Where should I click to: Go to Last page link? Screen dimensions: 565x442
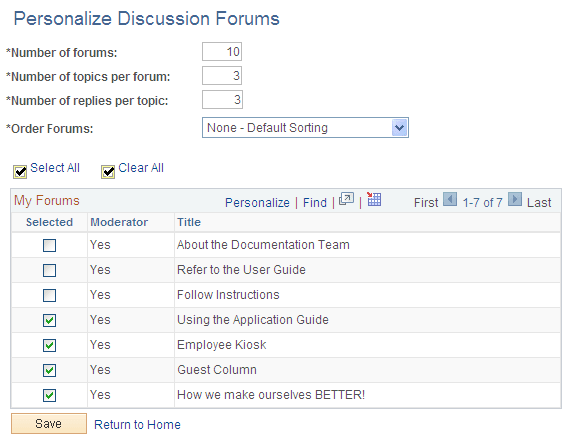539,203
